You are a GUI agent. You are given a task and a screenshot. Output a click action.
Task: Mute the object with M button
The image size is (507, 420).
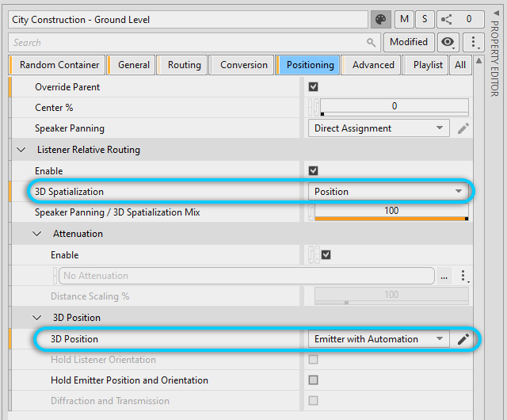point(404,19)
